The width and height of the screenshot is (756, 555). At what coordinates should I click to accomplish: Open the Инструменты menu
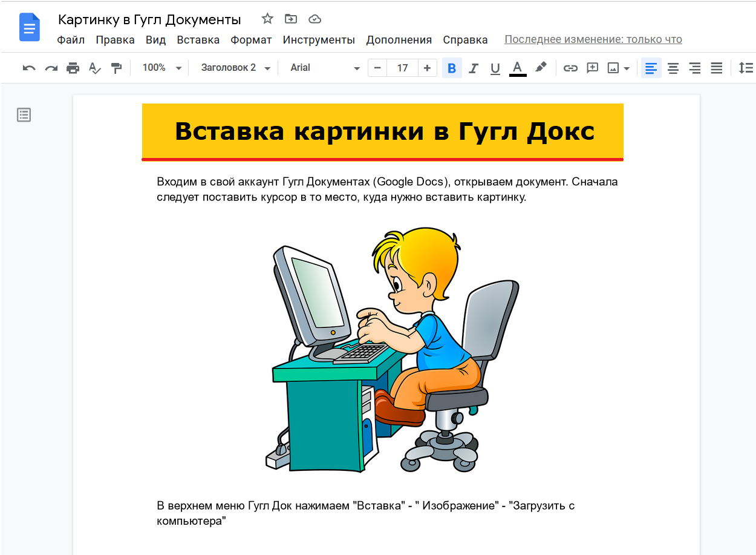click(x=319, y=40)
